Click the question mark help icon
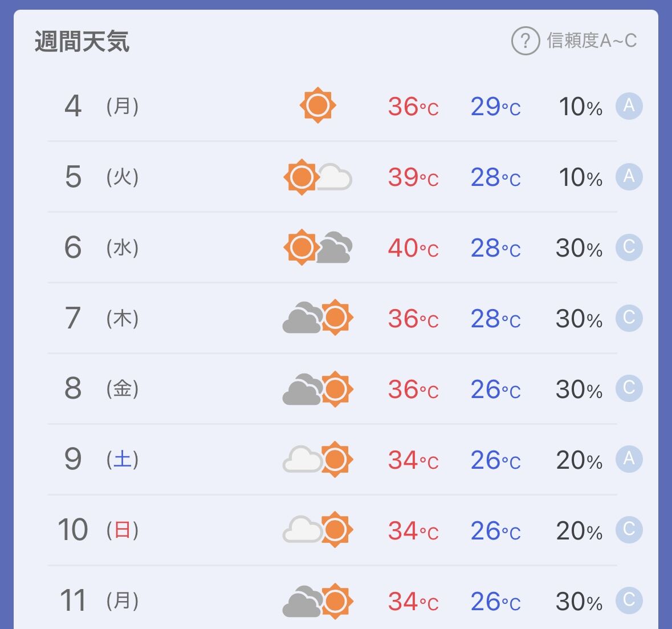672x629 pixels. click(x=525, y=41)
